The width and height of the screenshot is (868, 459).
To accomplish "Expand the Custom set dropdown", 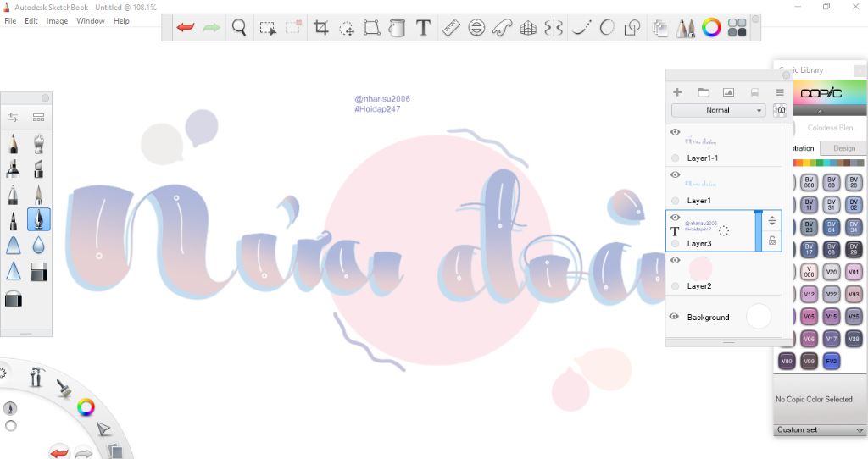I will 820,429.
